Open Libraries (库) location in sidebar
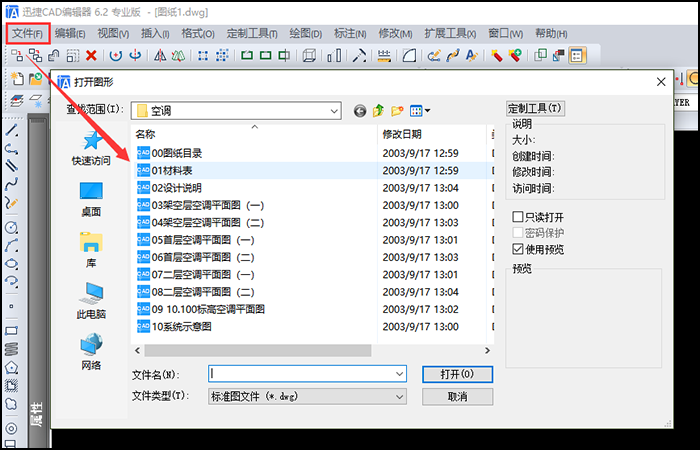 (x=91, y=250)
